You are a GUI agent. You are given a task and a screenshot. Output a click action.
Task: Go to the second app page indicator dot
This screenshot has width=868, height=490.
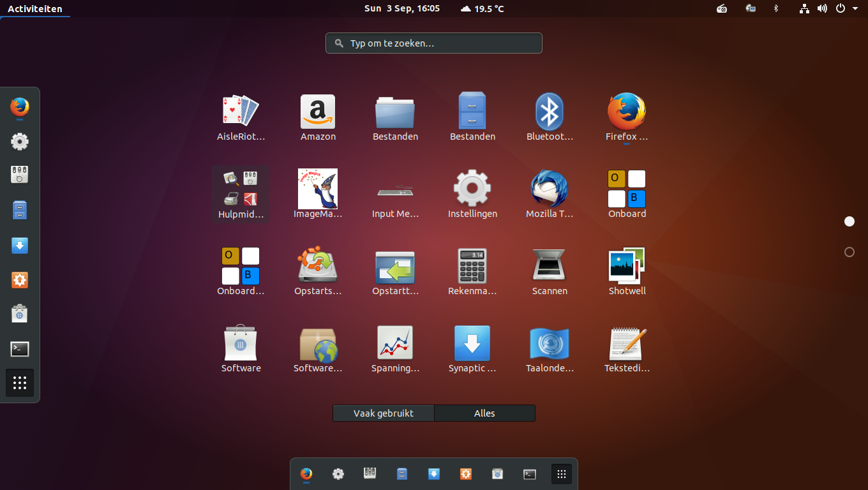coord(849,252)
